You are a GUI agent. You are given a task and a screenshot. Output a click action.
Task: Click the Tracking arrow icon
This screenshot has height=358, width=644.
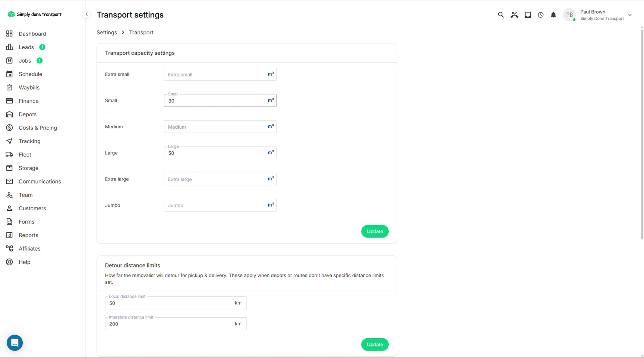click(x=9, y=141)
